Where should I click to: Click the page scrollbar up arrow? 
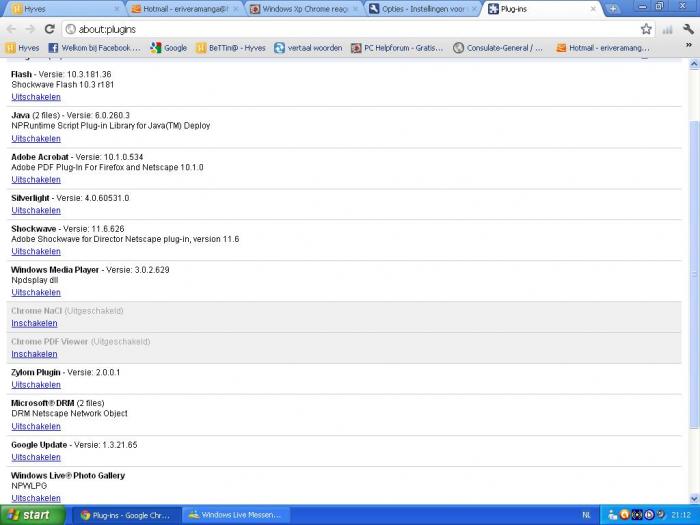(x=694, y=64)
